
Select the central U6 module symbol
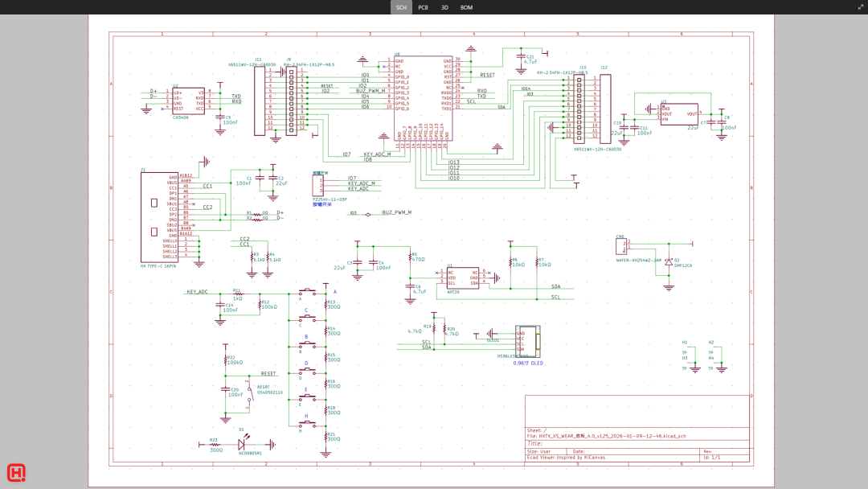pos(424,98)
